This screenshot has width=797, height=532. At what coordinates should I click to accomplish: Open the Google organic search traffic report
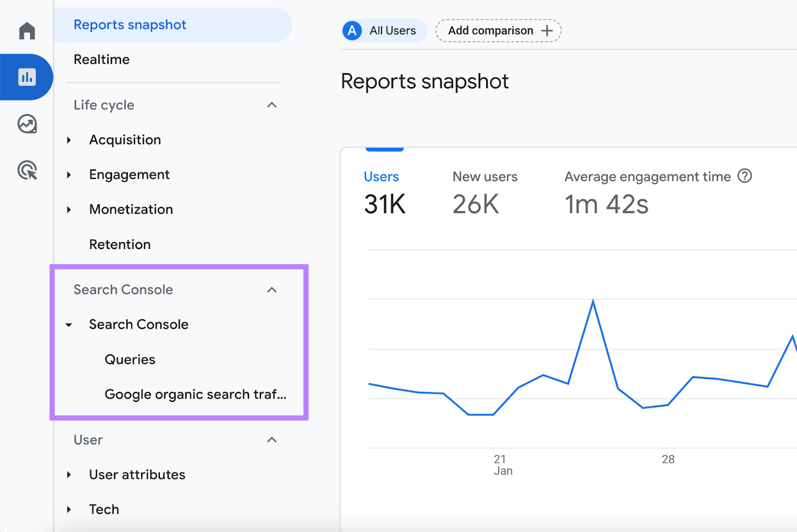point(195,394)
